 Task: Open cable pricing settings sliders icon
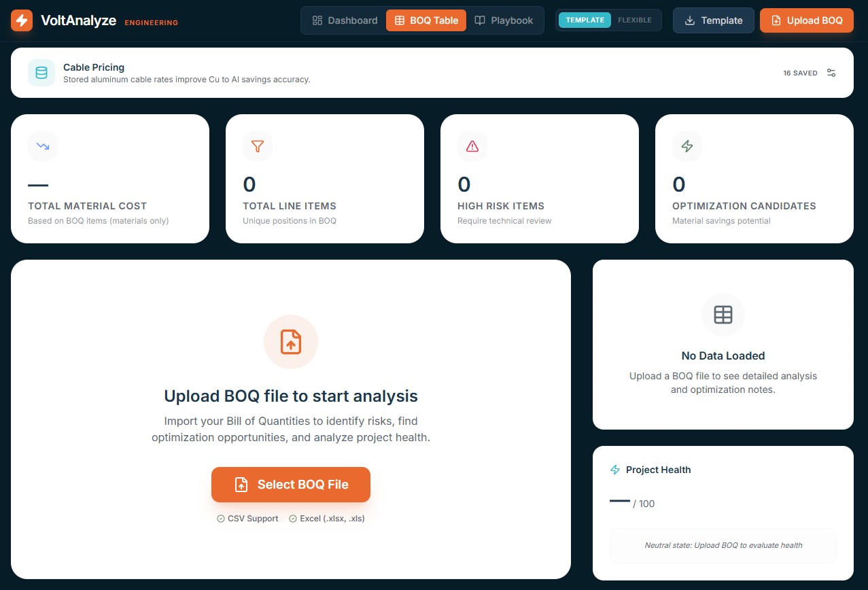click(x=831, y=73)
